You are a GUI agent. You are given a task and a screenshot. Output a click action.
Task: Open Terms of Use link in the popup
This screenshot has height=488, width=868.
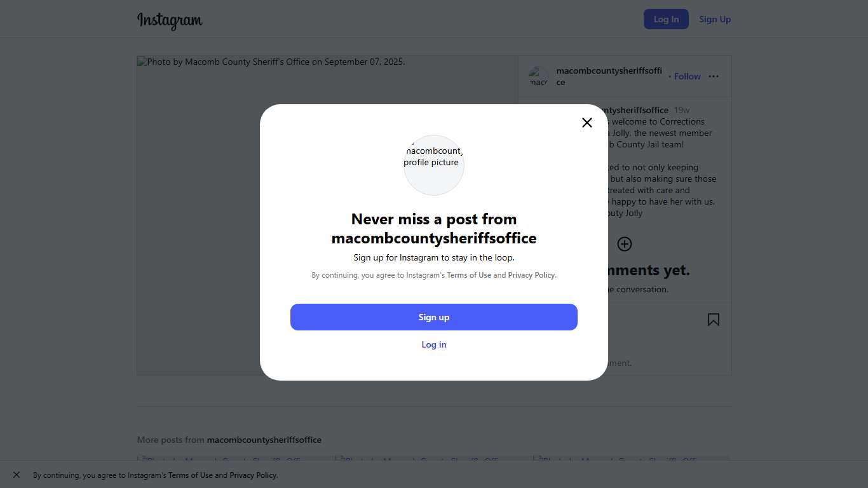469,275
